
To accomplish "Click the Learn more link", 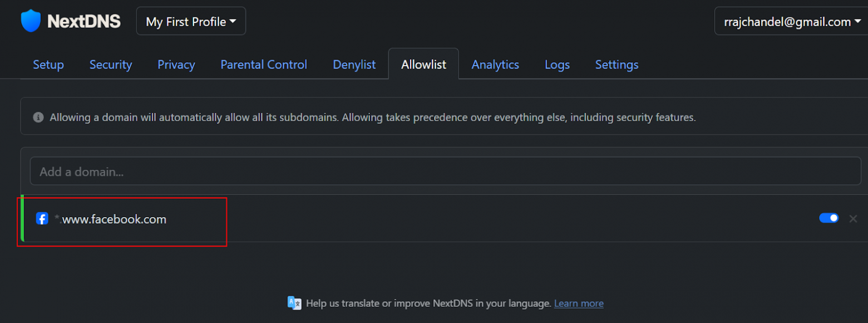I will [x=579, y=303].
